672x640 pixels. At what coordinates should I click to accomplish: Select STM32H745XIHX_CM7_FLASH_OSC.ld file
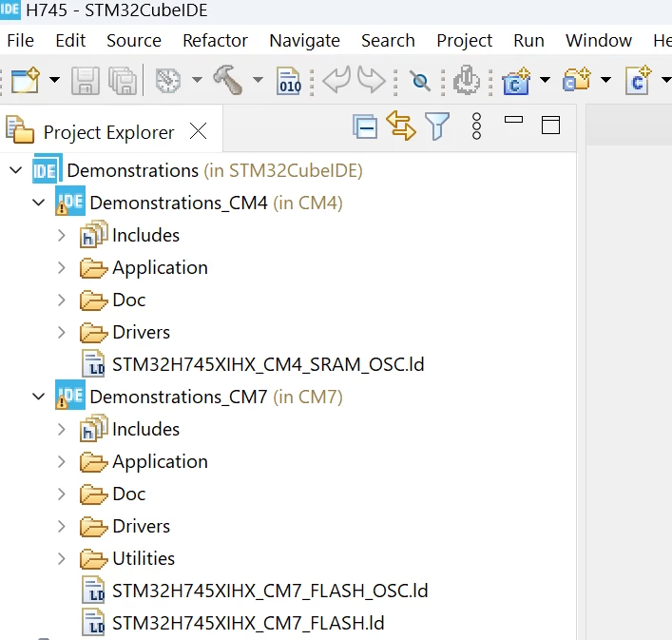[x=270, y=592]
